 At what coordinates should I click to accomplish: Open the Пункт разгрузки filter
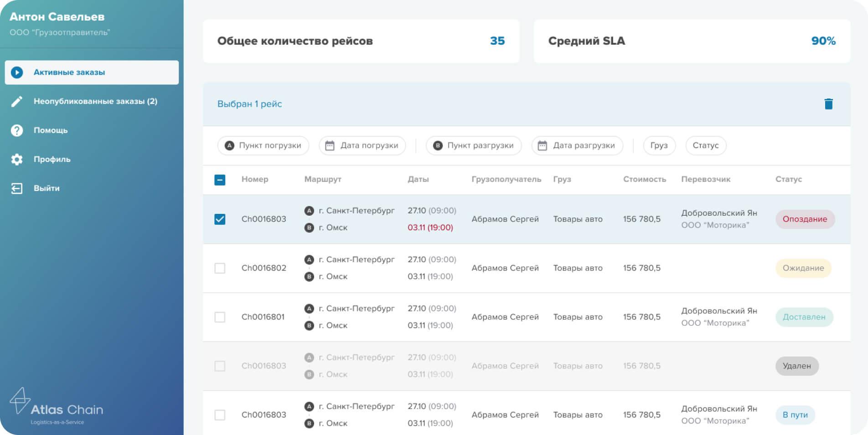[x=473, y=145]
